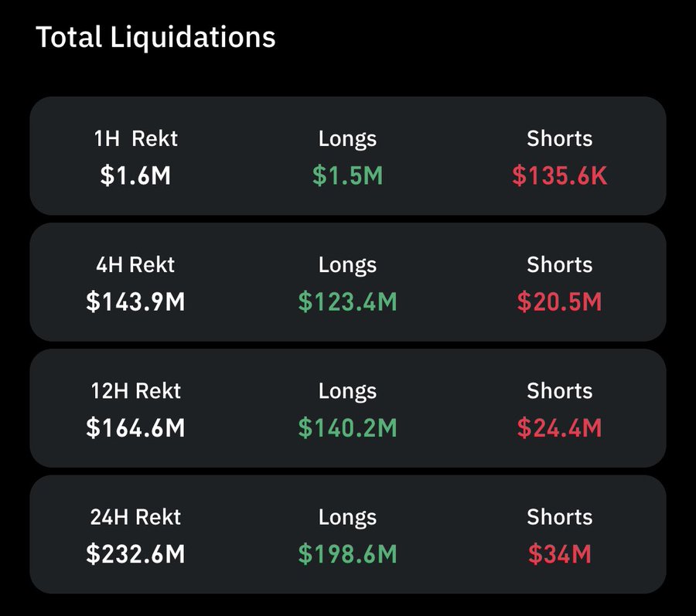Screen dimensions: 696x616
Task: Click the 4H Shorts $20.5M value
Action: tap(559, 302)
